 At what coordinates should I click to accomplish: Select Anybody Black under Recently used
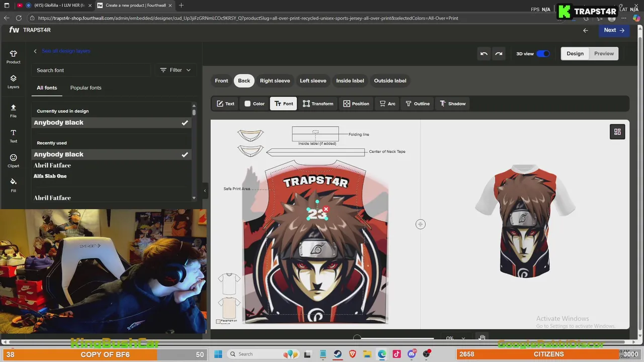tap(111, 154)
